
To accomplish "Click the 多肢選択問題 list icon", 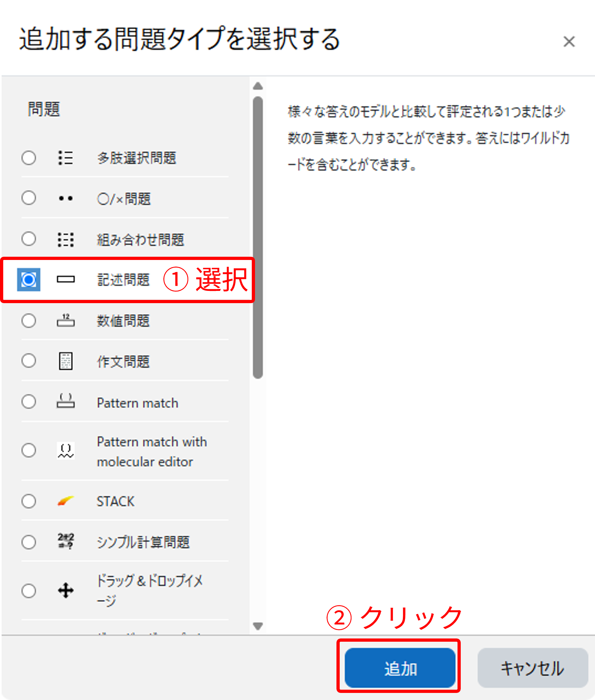I will tap(65, 158).
